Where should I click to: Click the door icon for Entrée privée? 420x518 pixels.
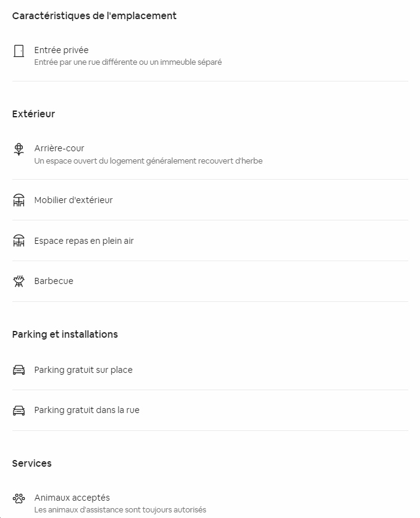pyautogui.click(x=19, y=51)
